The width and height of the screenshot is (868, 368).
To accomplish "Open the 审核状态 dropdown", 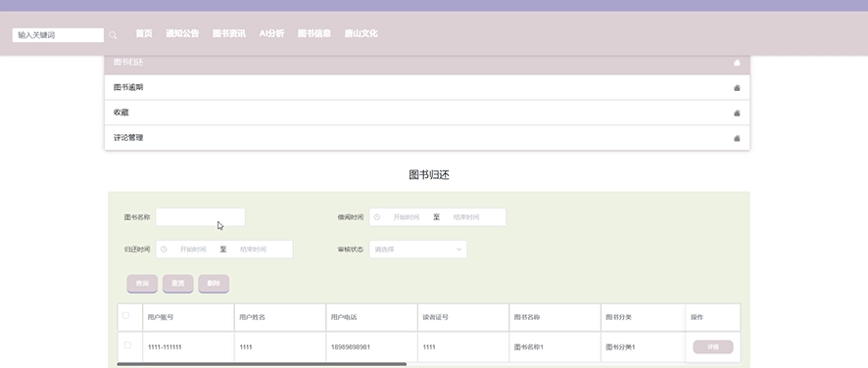I will (418, 249).
